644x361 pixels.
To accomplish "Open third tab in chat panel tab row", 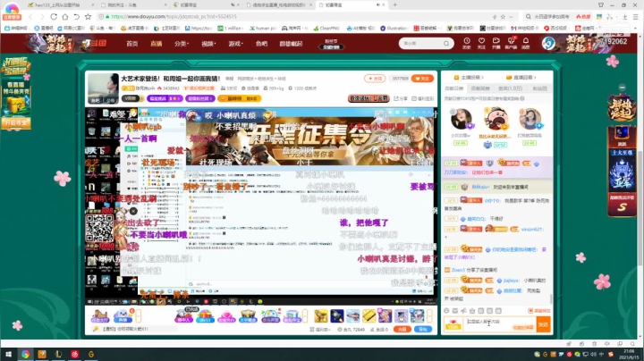I will [510, 88].
